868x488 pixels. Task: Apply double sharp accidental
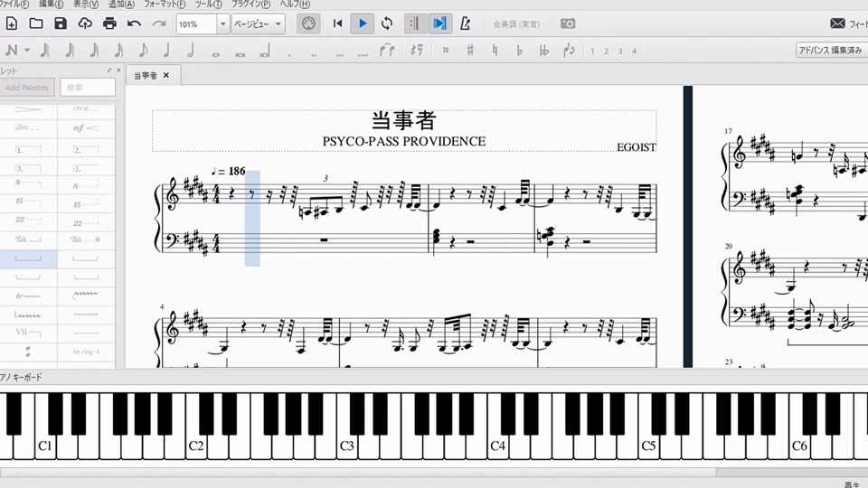coord(446,51)
